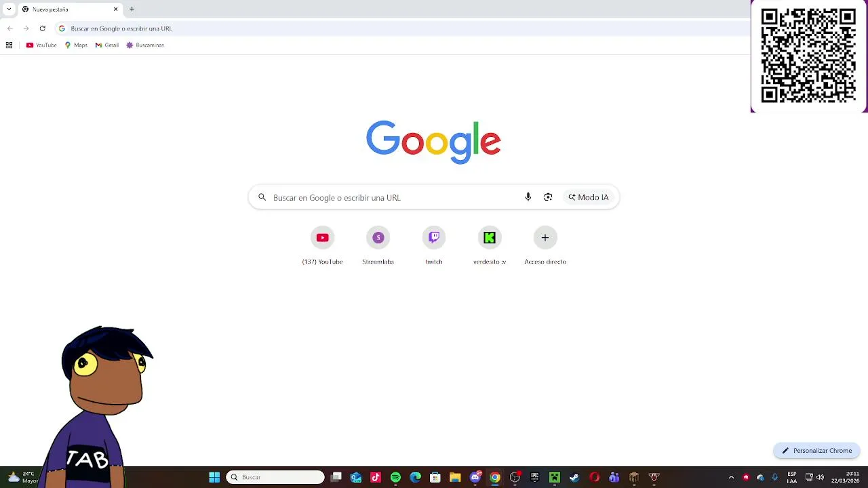Open File Explorer from the taskbar
868x488 pixels.
point(455,477)
